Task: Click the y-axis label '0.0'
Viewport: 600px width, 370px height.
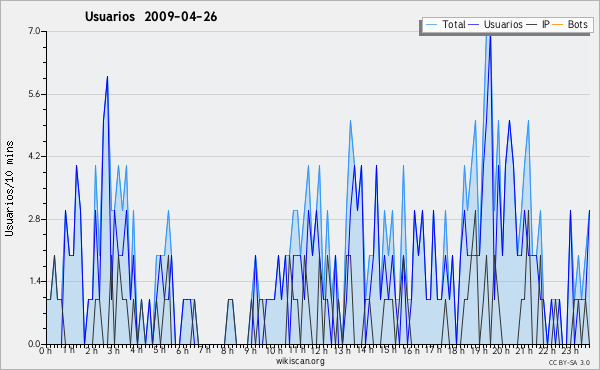Action: [x=34, y=344]
